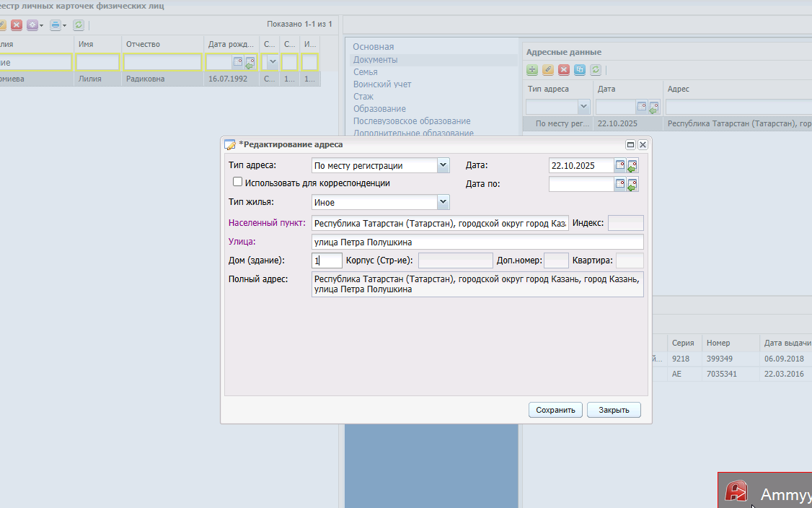
Task: Insert today's date into Дата по field
Action: [x=632, y=185]
